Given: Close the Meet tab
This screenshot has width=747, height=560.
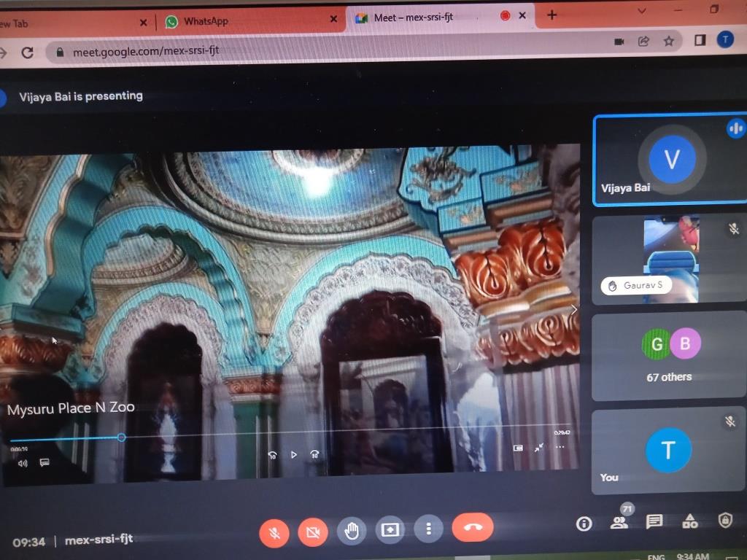Looking at the screenshot, I should pyautogui.click(x=522, y=16).
